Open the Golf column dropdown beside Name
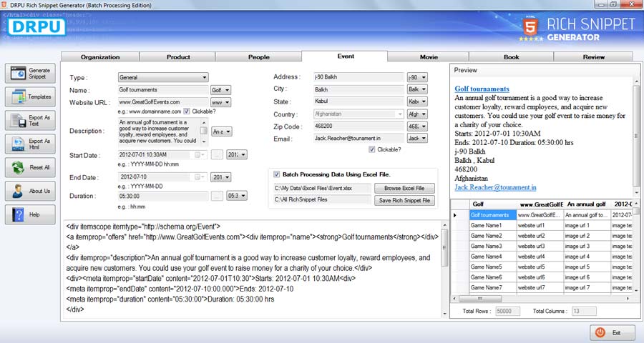The image size is (644, 343). pyautogui.click(x=220, y=90)
